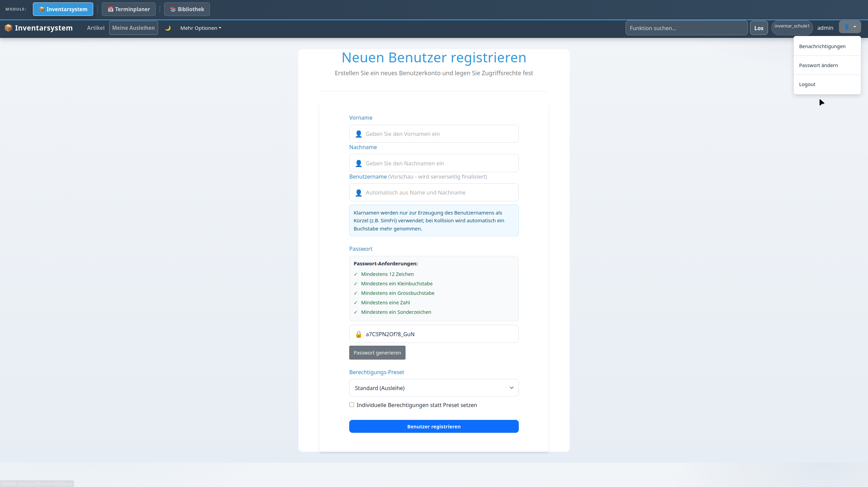Click the person icon in the Benutzername field

pyautogui.click(x=358, y=192)
